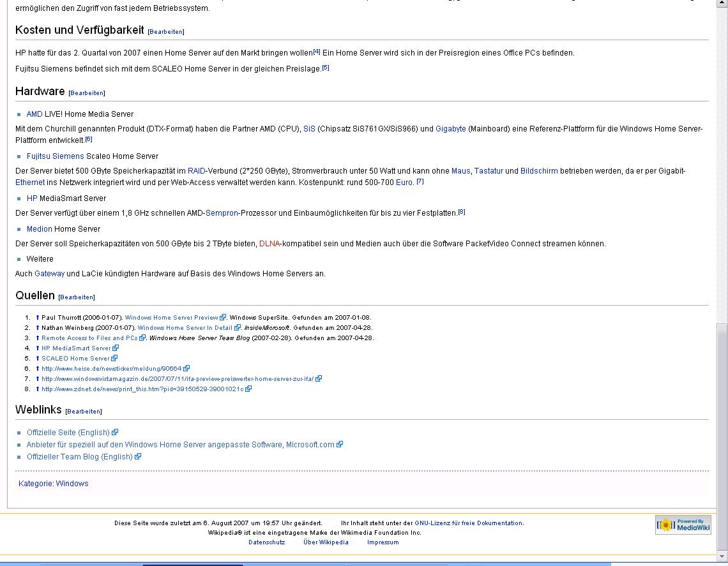The image size is (728, 566).
Task: Click the Powered by MediaWiki badge
Action: pyautogui.click(x=683, y=525)
